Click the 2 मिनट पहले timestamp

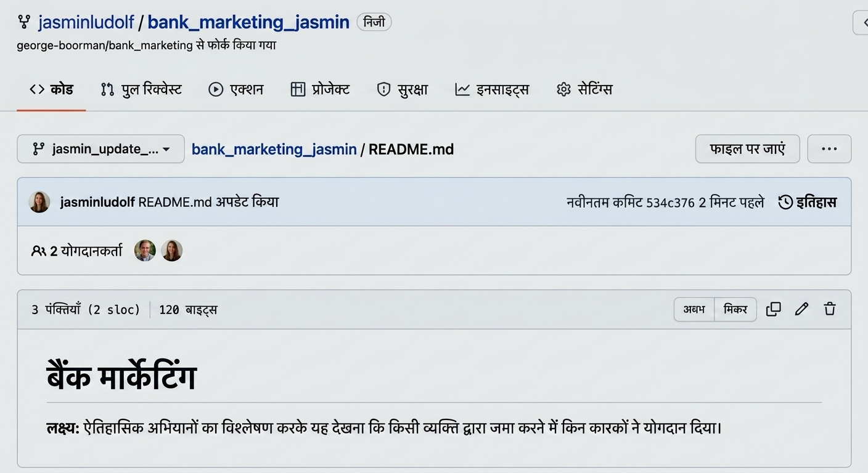732,203
